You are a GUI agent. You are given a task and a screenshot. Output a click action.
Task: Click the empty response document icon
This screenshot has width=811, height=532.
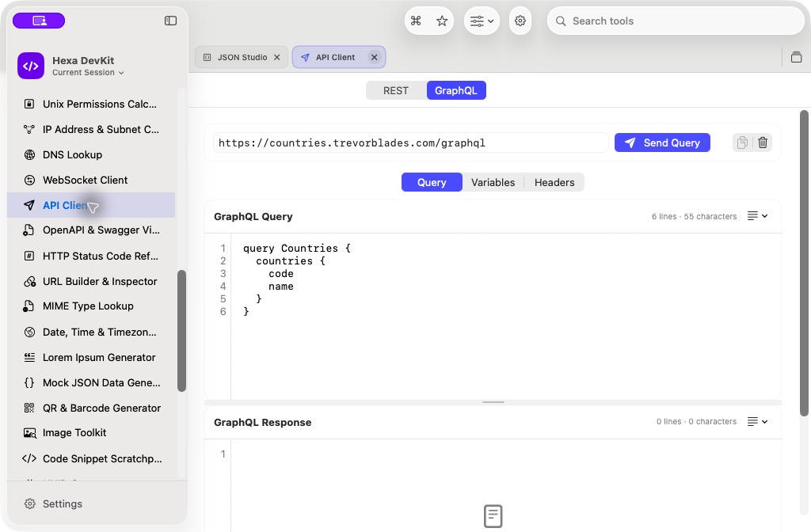(493, 516)
